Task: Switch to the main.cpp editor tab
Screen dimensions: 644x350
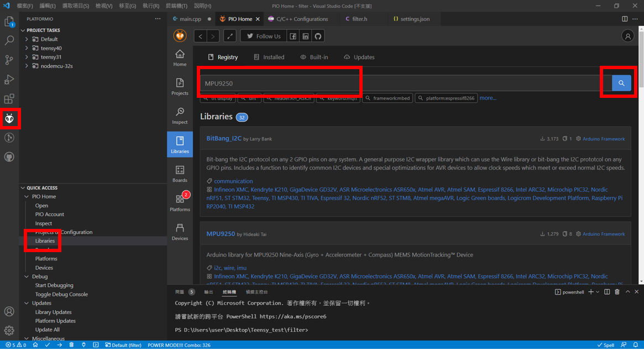Action: tap(191, 19)
